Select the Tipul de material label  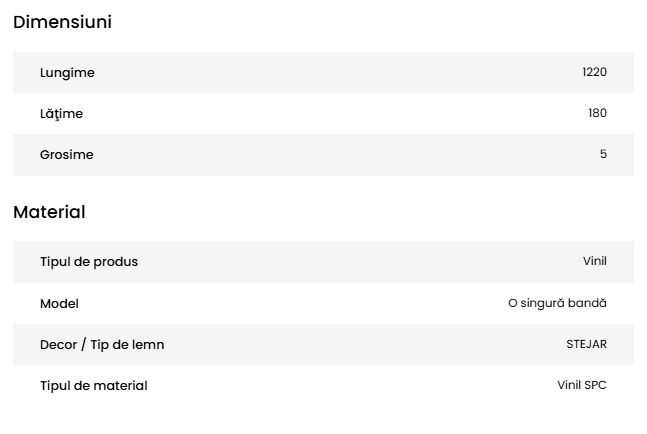coord(93,386)
